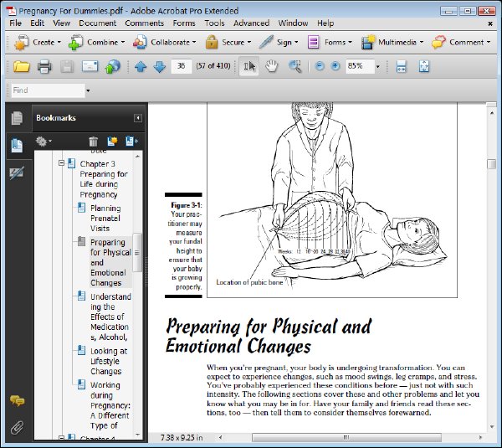Open the Attachments paperclip panel
Viewport: 502px width, 448px height.
pos(17,428)
